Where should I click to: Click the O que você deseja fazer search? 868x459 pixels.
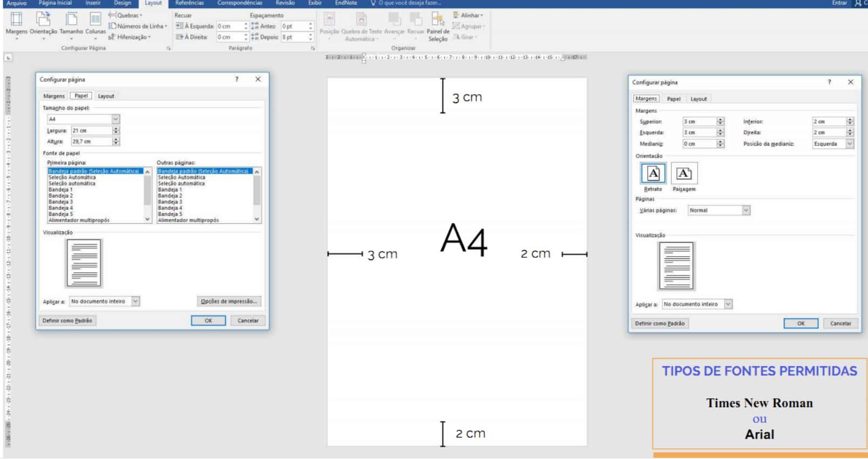click(409, 3)
